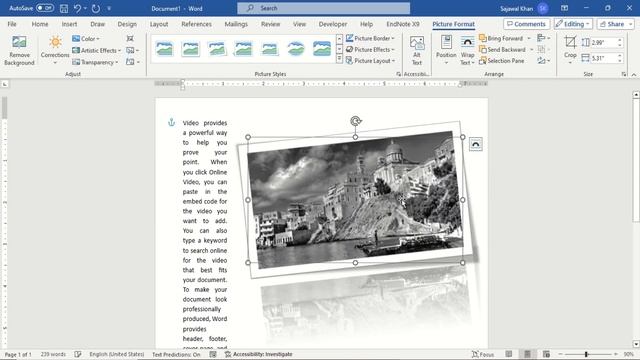
Task: Click the tab selector at the ruler corner
Action: [5, 84]
